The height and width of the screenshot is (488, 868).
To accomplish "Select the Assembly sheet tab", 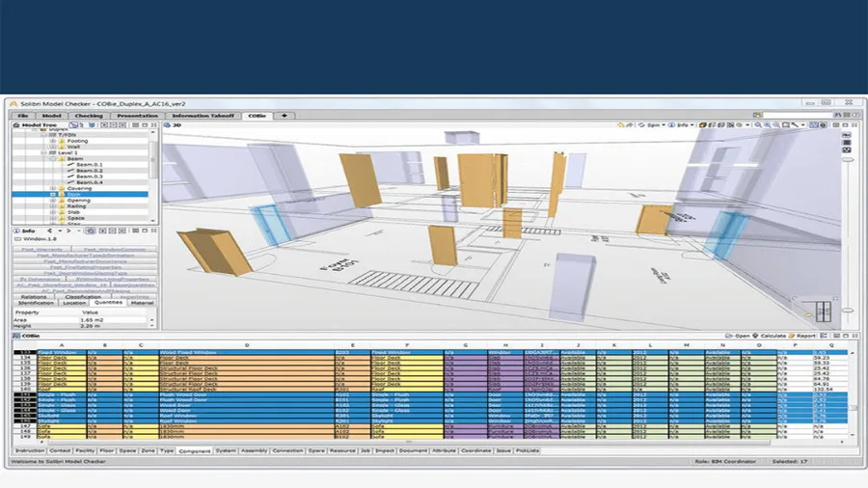I will click(x=254, y=451).
